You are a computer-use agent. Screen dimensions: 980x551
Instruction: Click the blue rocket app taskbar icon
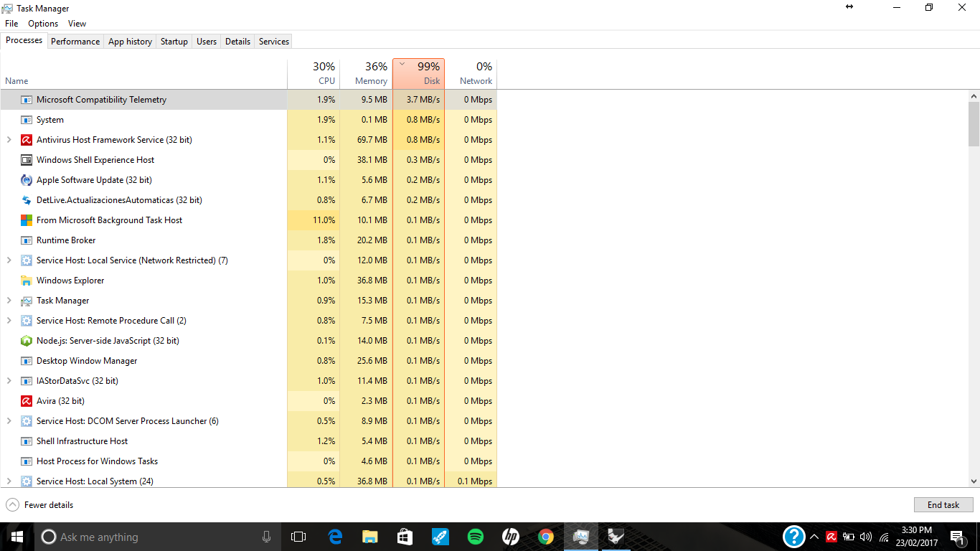point(440,537)
